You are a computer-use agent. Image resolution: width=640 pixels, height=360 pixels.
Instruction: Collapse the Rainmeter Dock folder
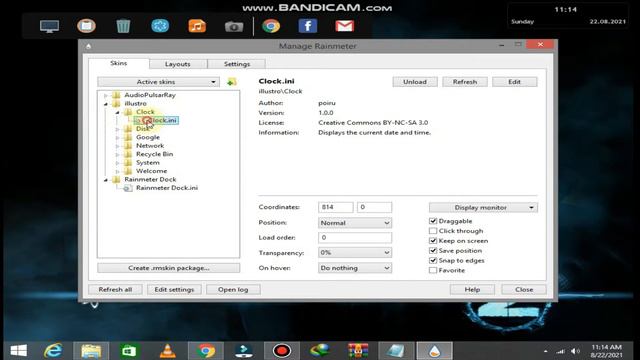click(106, 180)
